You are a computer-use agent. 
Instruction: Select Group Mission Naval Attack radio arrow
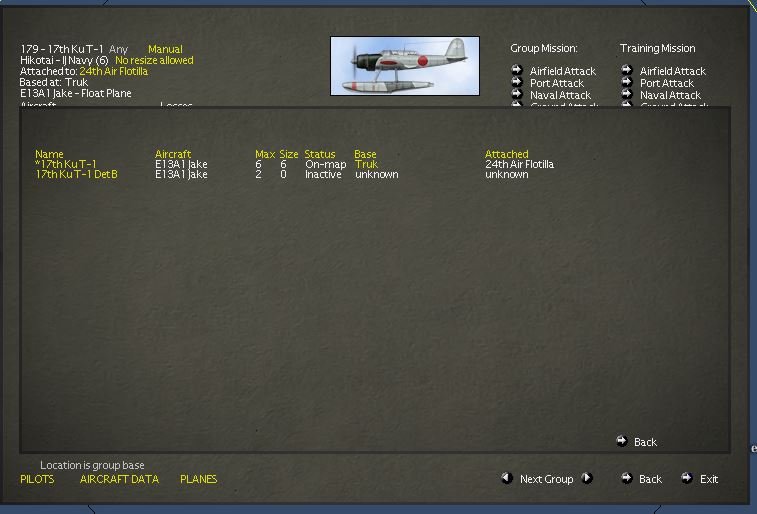coord(517,94)
